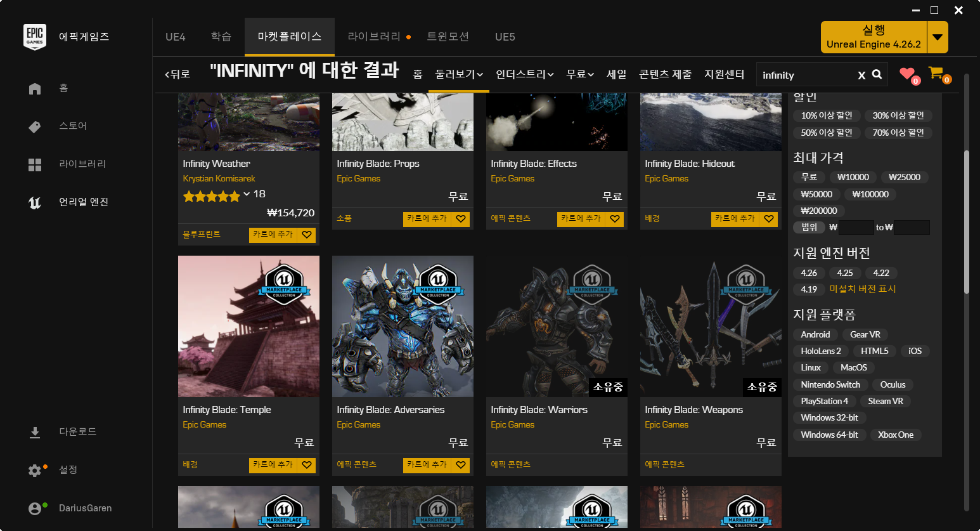The height and width of the screenshot is (531, 980).
Task: Toggle the 30% or more discount filter
Action: (898, 115)
